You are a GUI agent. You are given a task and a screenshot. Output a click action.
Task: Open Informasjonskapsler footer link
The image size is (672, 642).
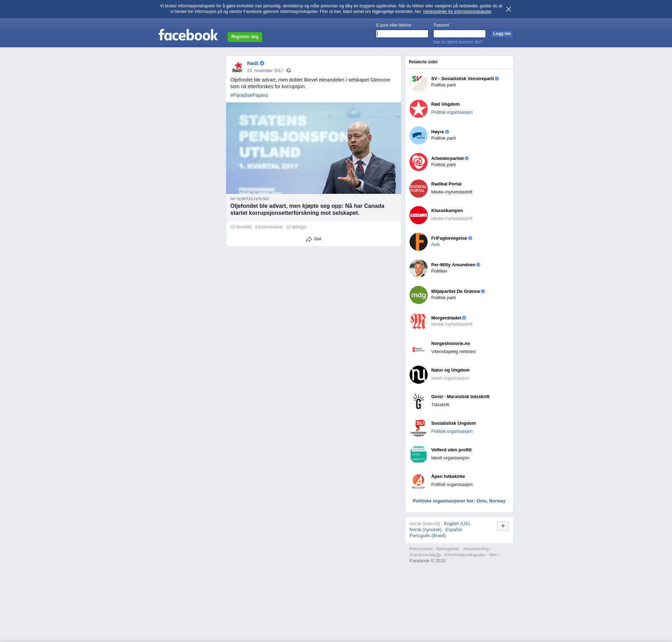465,555
